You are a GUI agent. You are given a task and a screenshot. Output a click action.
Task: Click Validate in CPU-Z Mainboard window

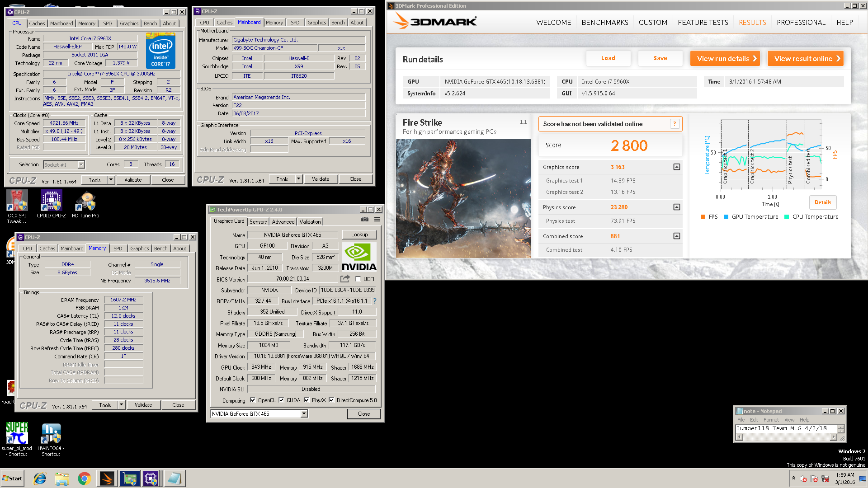pos(321,179)
